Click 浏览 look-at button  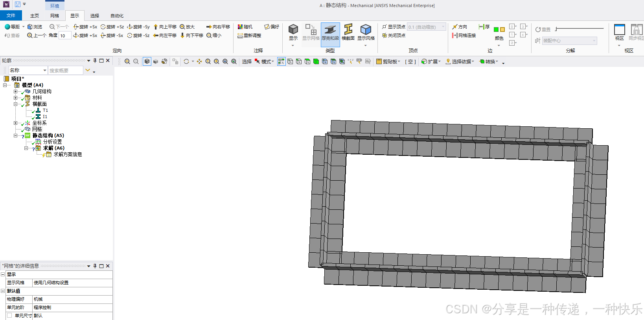coord(35,27)
